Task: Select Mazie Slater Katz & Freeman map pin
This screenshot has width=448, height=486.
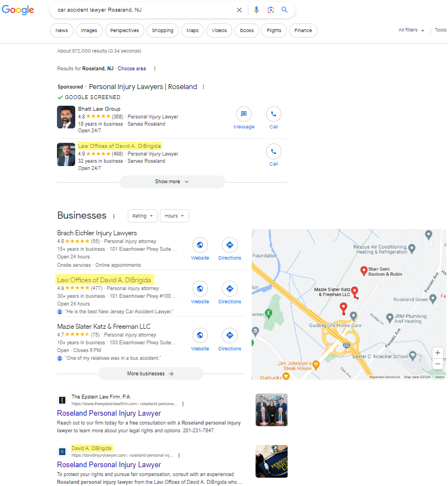Action: tap(355, 291)
